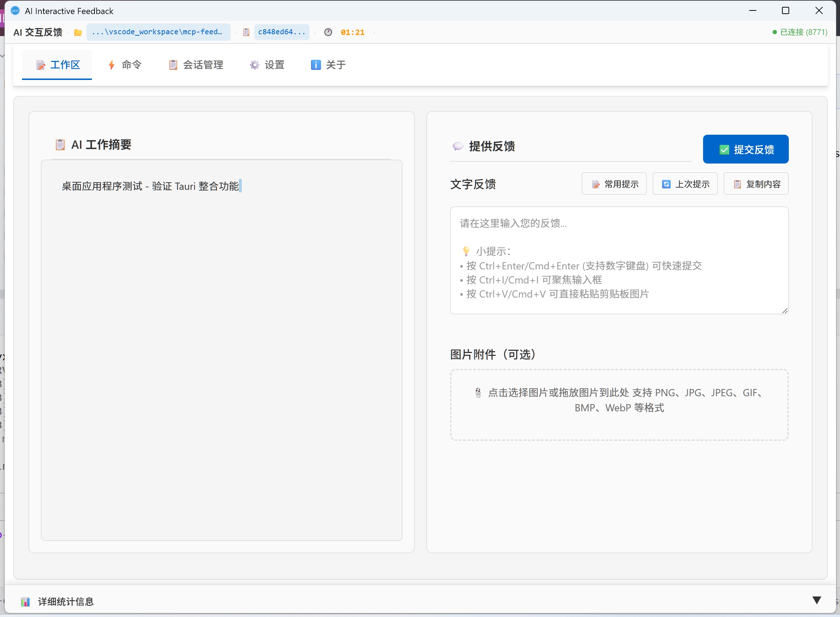Open 常用提示 prompts button
840x617 pixels.
coord(614,184)
